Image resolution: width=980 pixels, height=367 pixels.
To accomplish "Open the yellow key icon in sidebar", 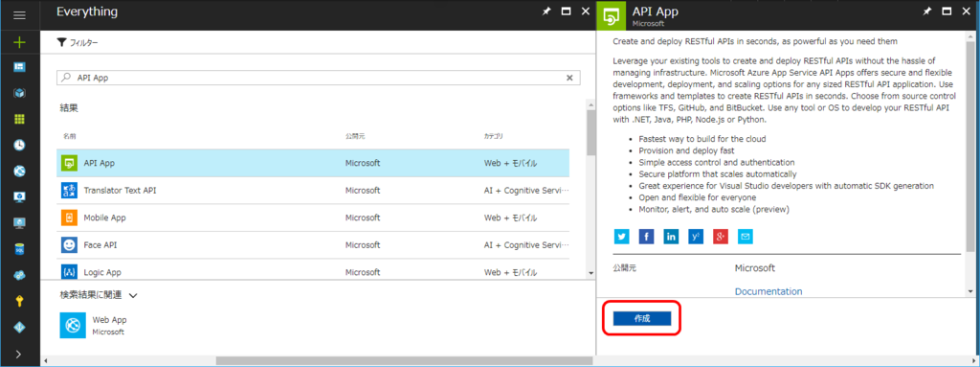I will coord(19,301).
